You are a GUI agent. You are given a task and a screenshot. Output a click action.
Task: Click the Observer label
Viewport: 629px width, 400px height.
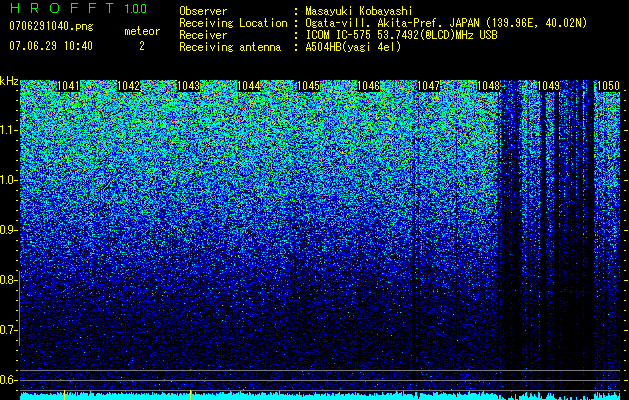(203, 11)
